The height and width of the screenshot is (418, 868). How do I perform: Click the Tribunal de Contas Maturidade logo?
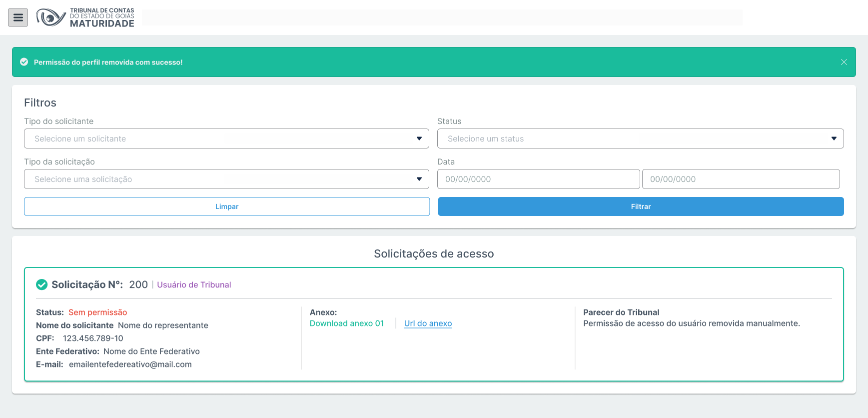[x=85, y=17]
